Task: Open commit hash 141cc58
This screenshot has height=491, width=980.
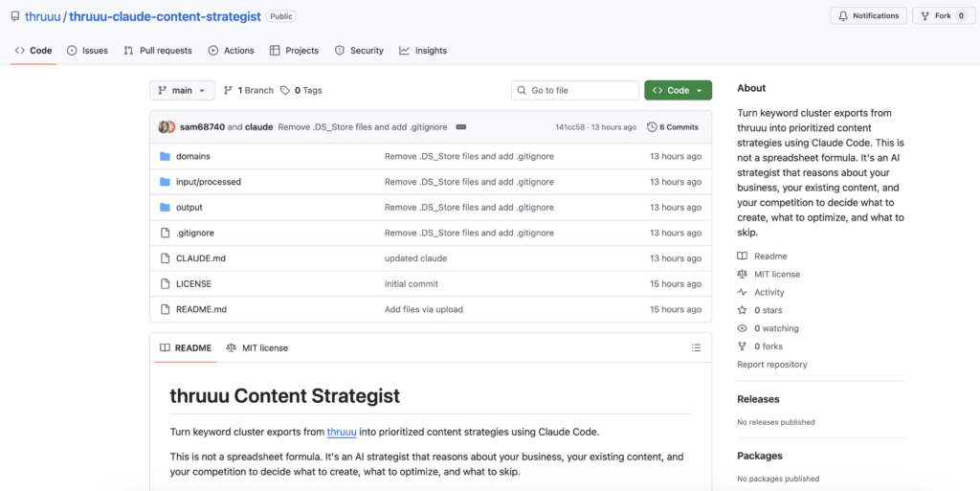Action: [571, 127]
